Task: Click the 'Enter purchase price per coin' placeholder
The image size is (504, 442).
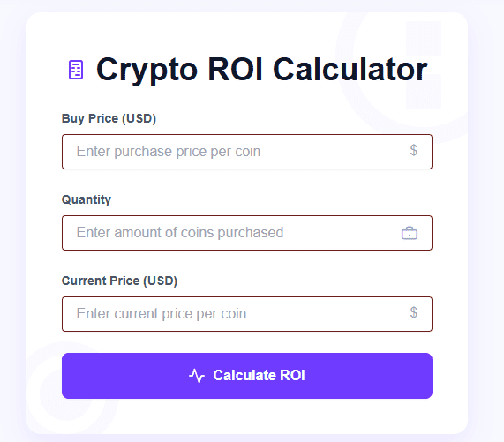Action: 169,151
